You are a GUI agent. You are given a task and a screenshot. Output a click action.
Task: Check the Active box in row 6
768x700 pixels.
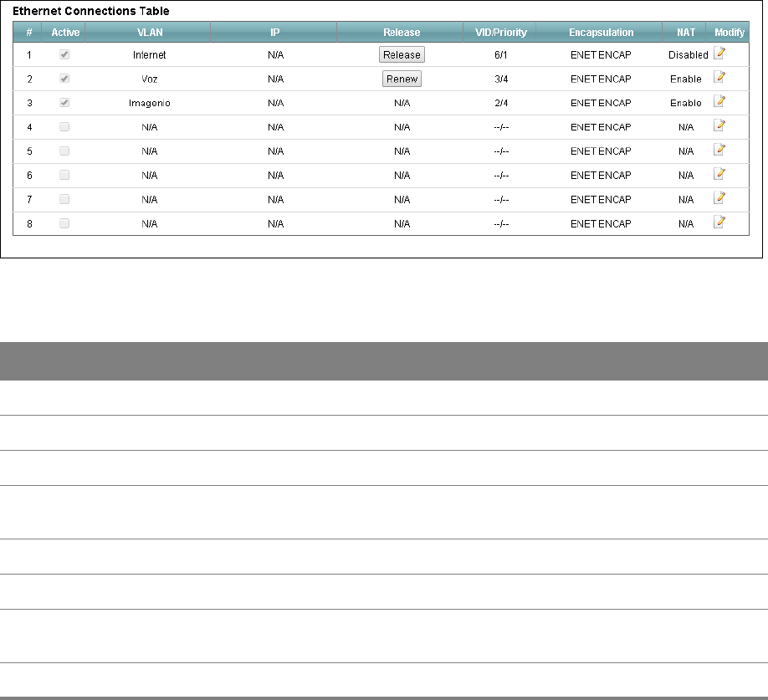click(x=64, y=175)
